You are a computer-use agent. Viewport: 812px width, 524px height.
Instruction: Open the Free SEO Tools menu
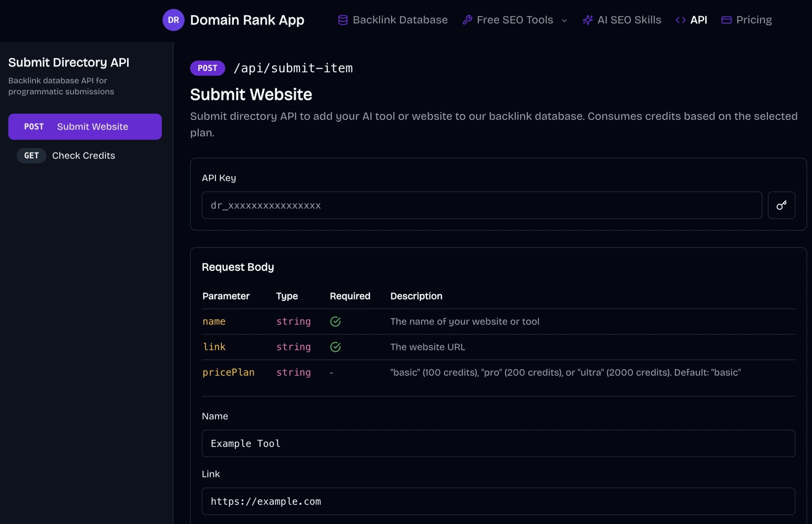click(x=514, y=20)
